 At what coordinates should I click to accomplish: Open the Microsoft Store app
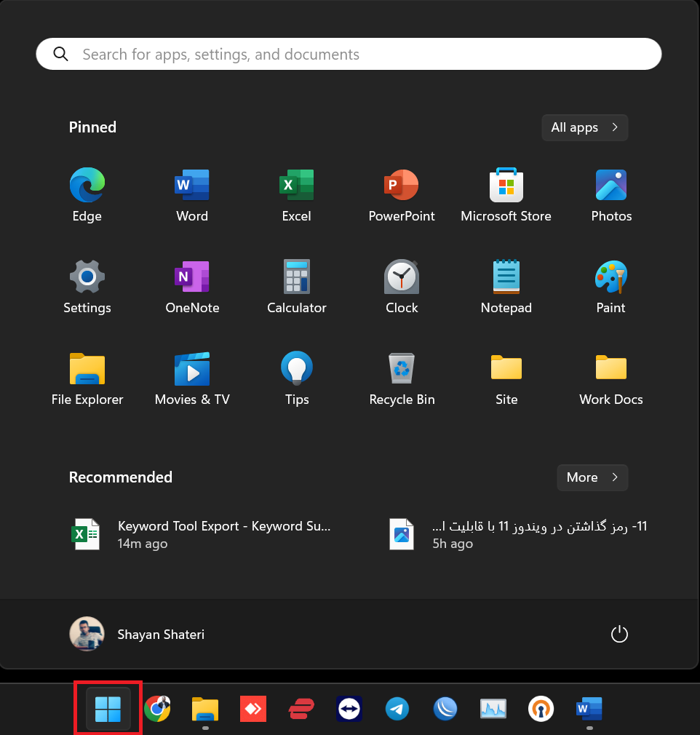[x=506, y=195]
